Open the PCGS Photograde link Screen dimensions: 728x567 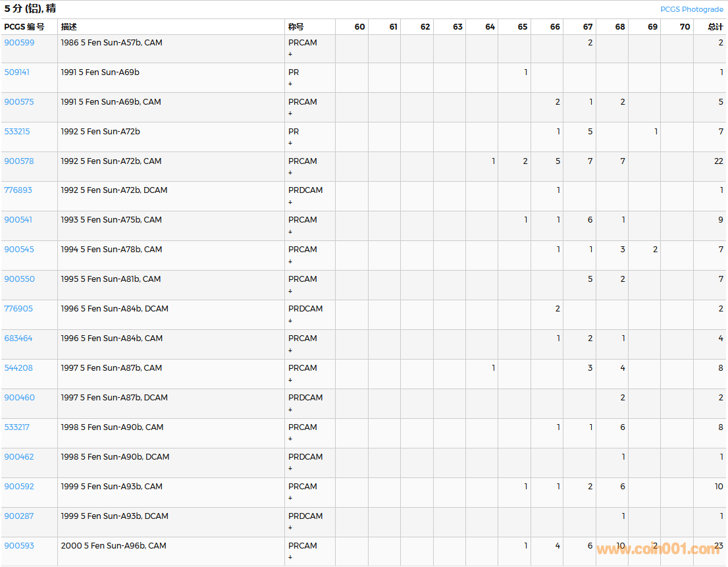(691, 9)
